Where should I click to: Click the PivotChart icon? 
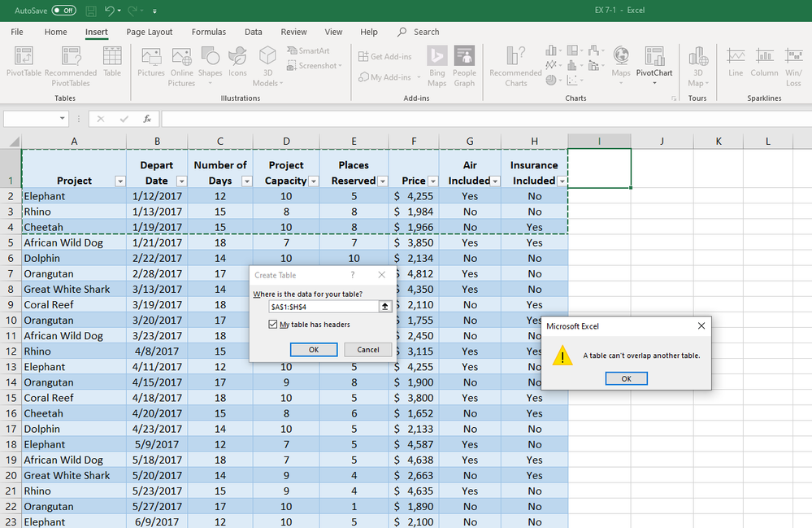click(x=654, y=57)
